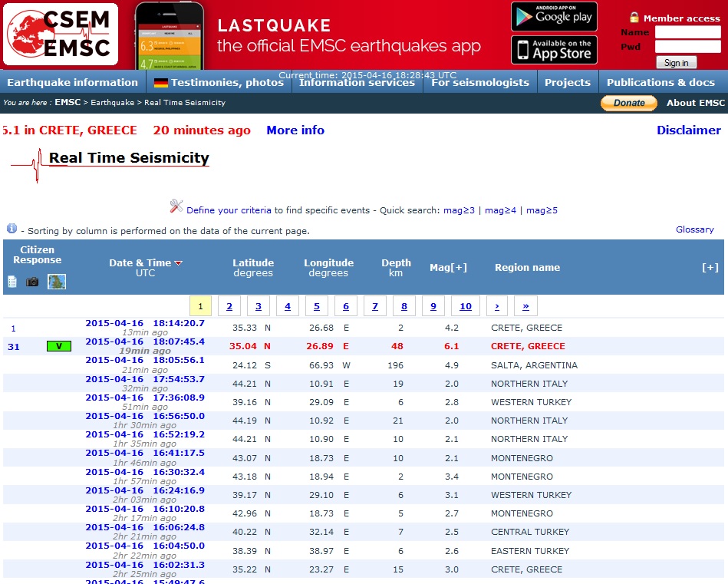The height and width of the screenshot is (584, 728).
Task: Open the Glossary link
Action: [694, 229]
